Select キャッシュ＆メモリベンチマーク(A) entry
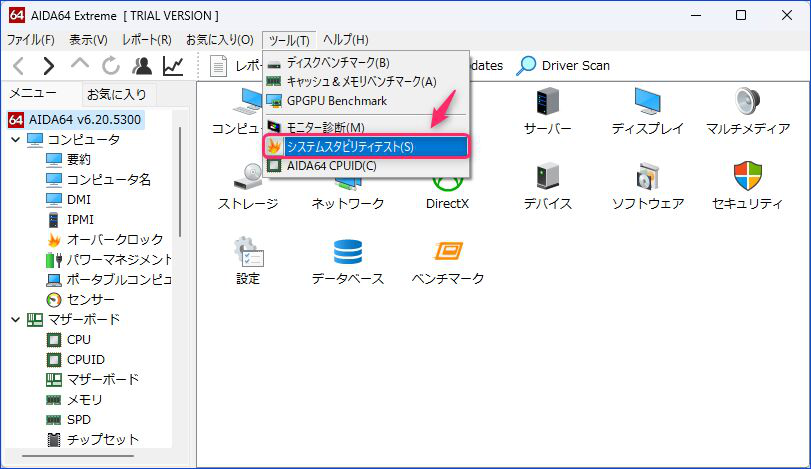 [366, 82]
